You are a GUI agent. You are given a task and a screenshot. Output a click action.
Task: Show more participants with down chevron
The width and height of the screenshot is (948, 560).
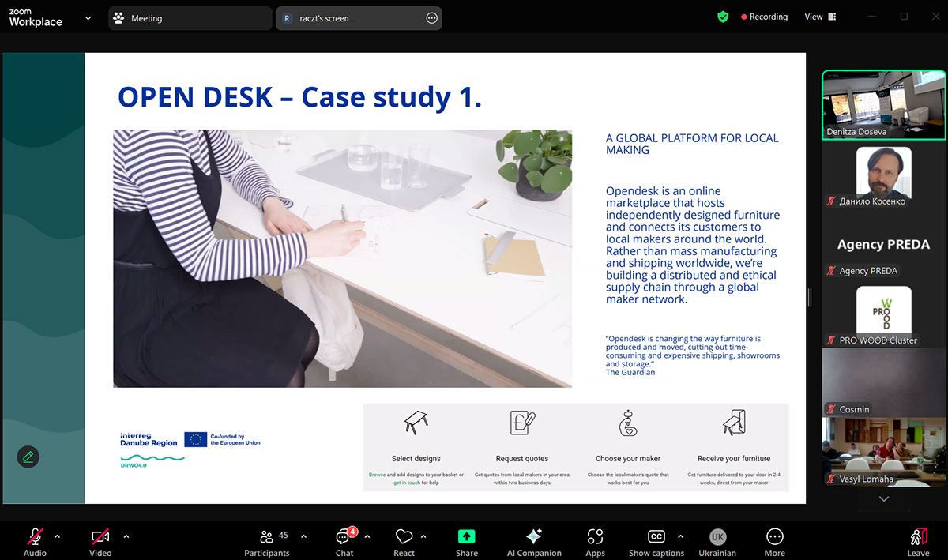pyautogui.click(x=884, y=499)
